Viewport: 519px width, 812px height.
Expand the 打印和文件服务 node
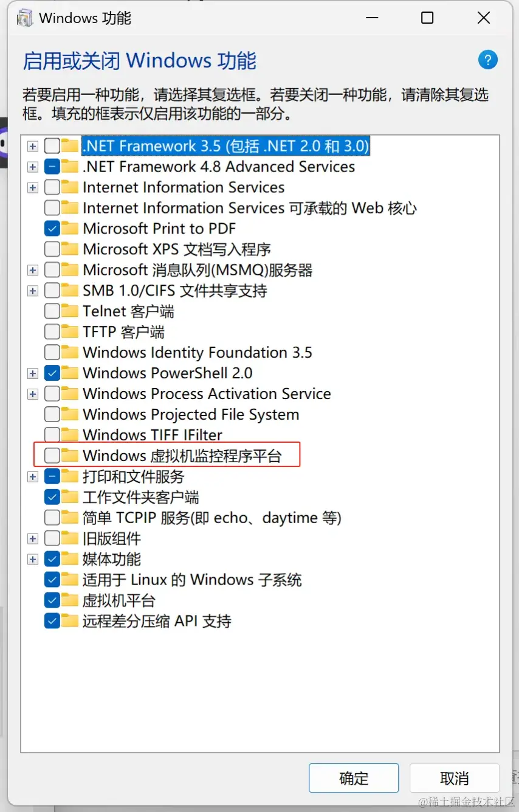(33, 477)
